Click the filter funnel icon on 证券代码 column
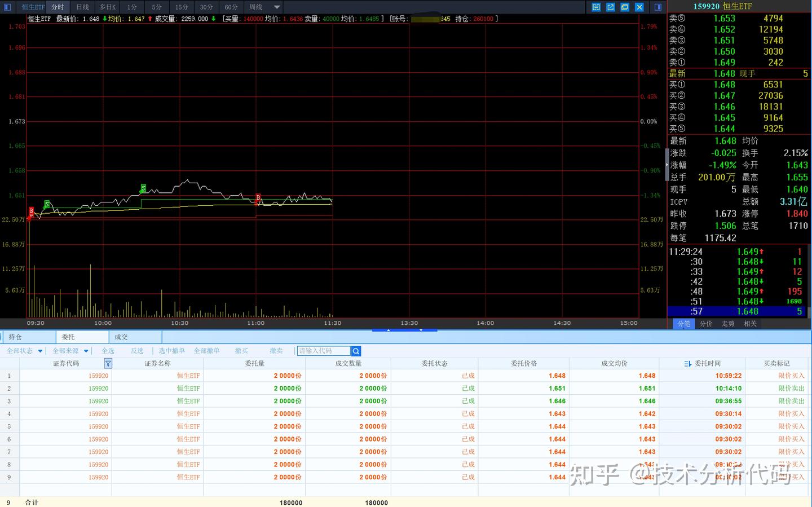 tap(108, 364)
